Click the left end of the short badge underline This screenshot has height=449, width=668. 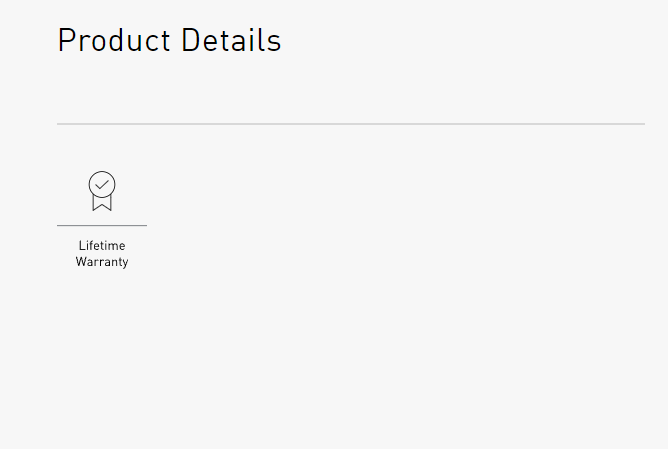coord(60,226)
